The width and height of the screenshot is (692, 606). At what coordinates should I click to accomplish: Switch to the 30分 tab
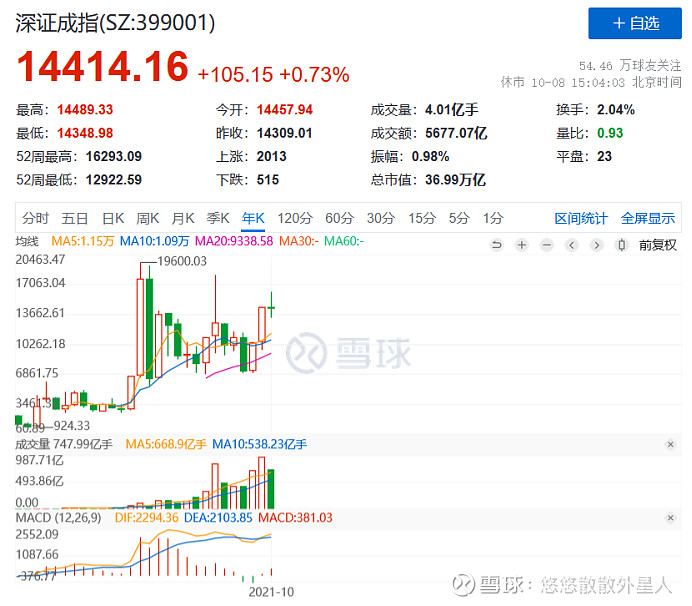(x=381, y=218)
